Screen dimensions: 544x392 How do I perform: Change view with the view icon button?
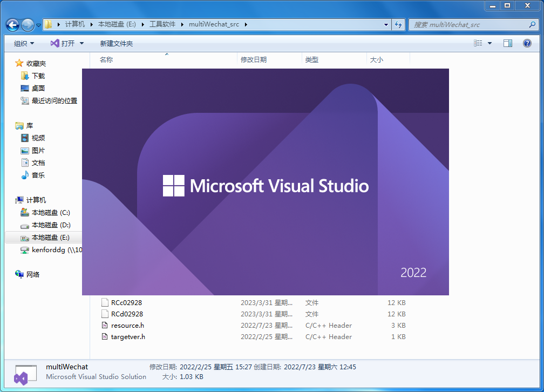click(x=478, y=43)
